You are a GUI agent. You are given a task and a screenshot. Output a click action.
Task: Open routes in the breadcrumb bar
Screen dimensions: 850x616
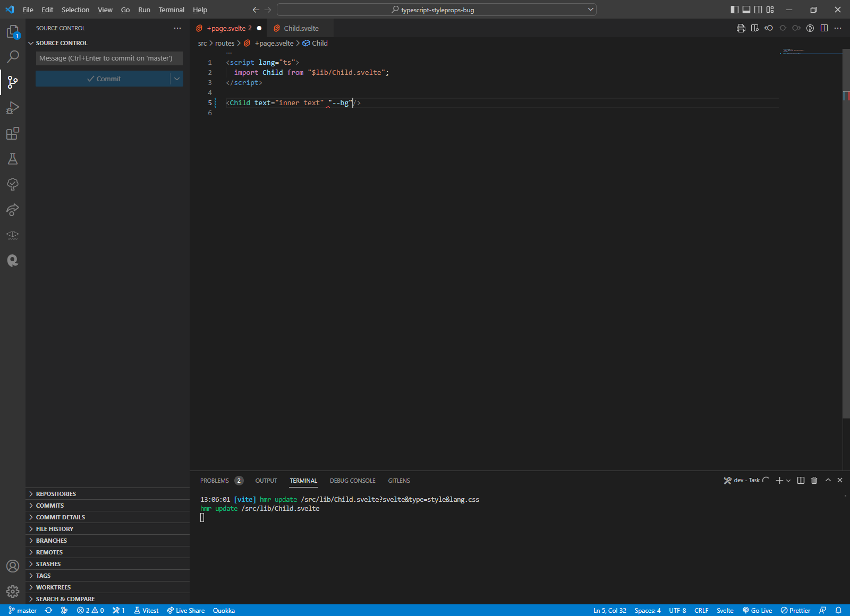pos(224,43)
